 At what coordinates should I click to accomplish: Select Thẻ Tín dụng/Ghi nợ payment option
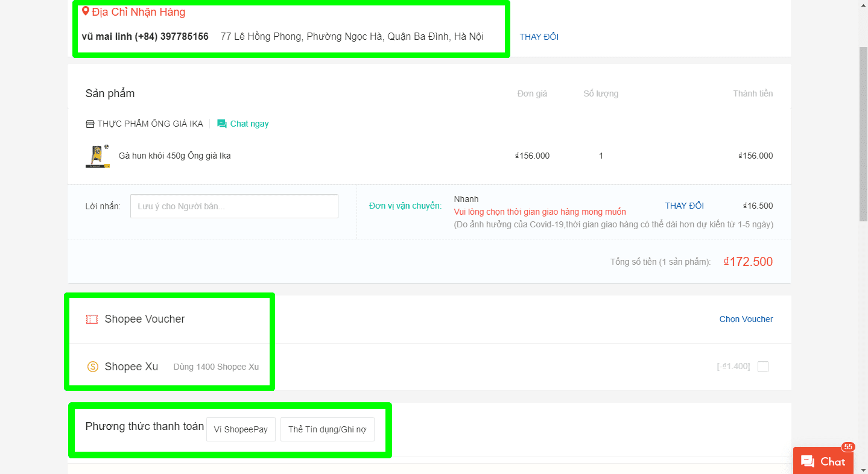point(327,429)
